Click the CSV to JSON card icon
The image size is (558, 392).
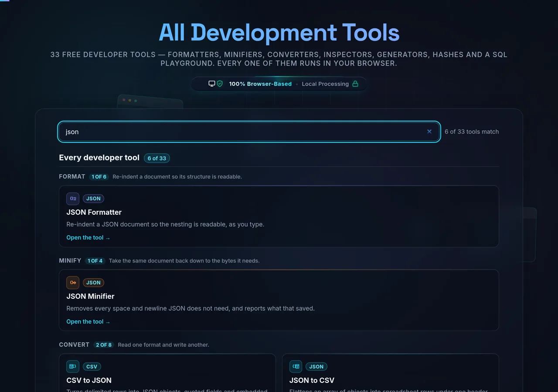73,367
